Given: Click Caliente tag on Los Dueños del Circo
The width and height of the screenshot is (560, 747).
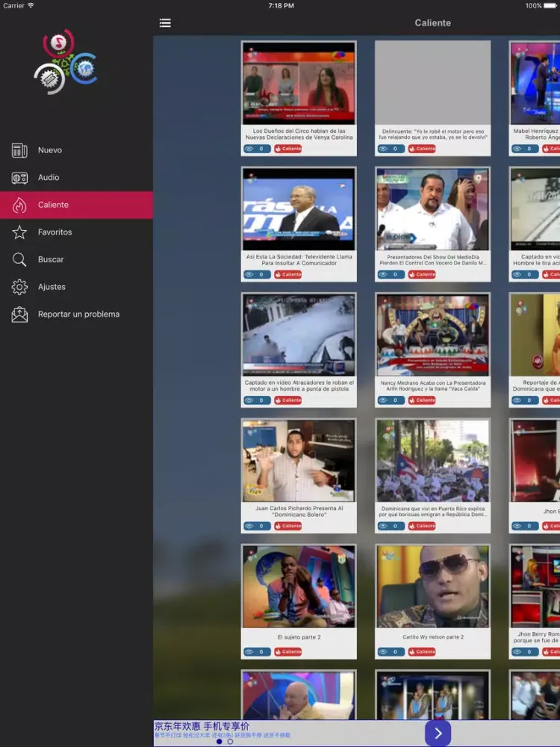Looking at the screenshot, I should coord(288,149).
